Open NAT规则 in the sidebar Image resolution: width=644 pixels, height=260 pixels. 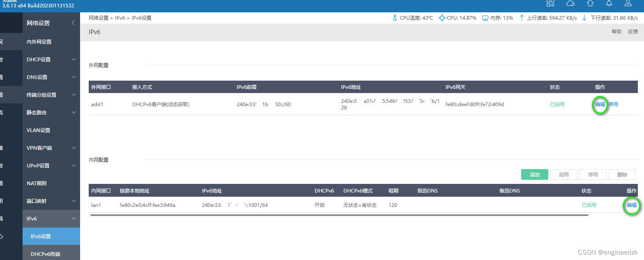37,183
